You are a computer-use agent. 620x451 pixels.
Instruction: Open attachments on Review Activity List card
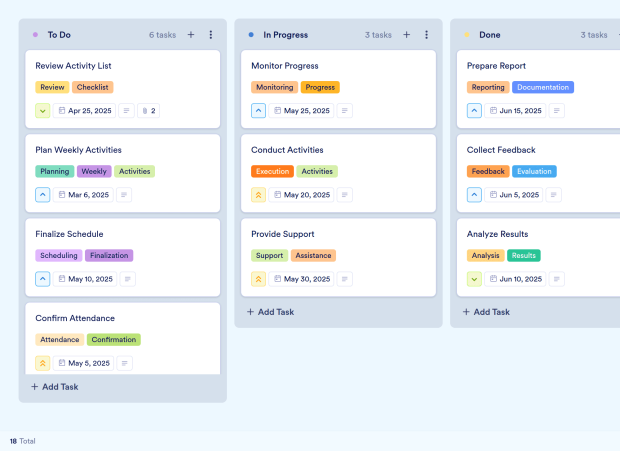point(149,111)
